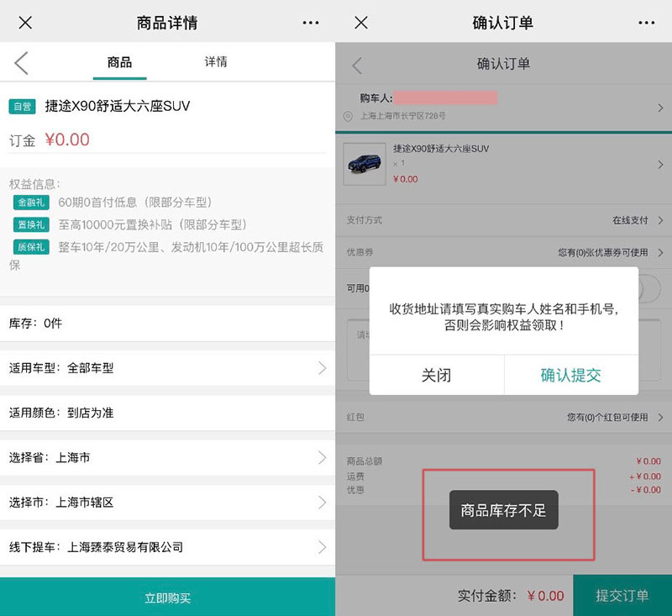Tap the 质保礼 benefit tag

(31, 247)
